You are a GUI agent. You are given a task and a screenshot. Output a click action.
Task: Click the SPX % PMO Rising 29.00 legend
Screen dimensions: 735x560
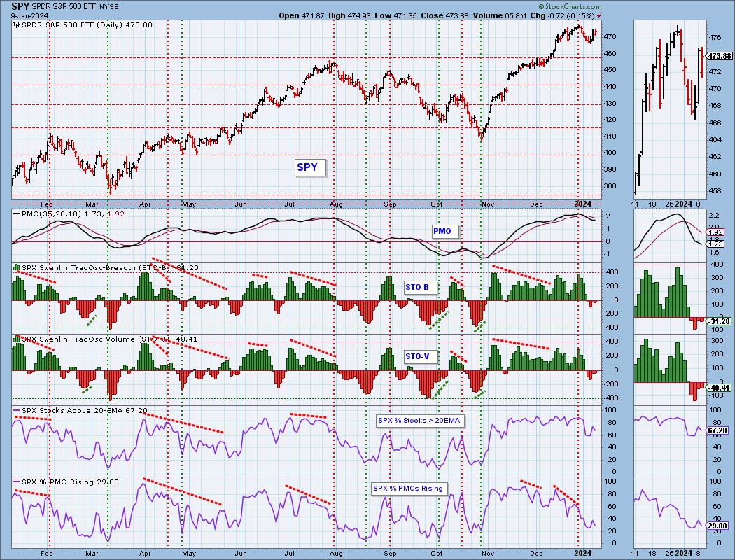click(70, 482)
